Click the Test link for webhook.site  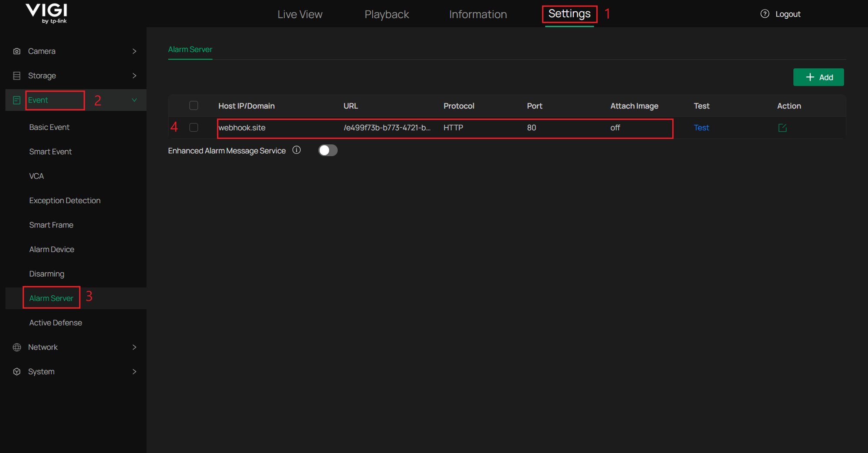click(701, 128)
